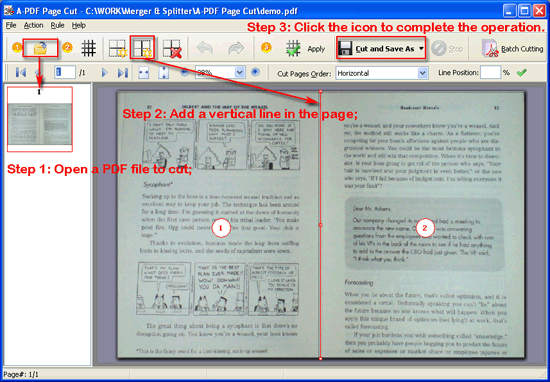This screenshot has width=550, height=382.
Task: Click the 'Page#: 1/1' status text
Action: (x=21, y=375)
